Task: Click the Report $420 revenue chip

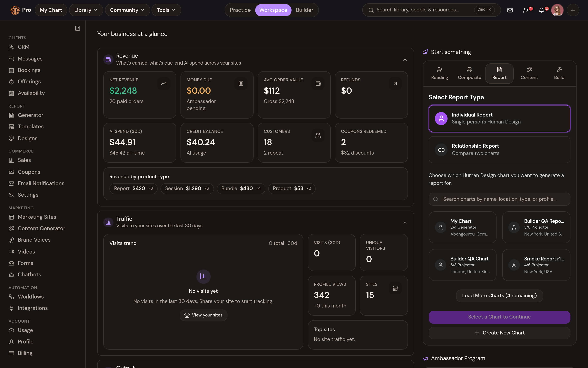Action: 133,188
